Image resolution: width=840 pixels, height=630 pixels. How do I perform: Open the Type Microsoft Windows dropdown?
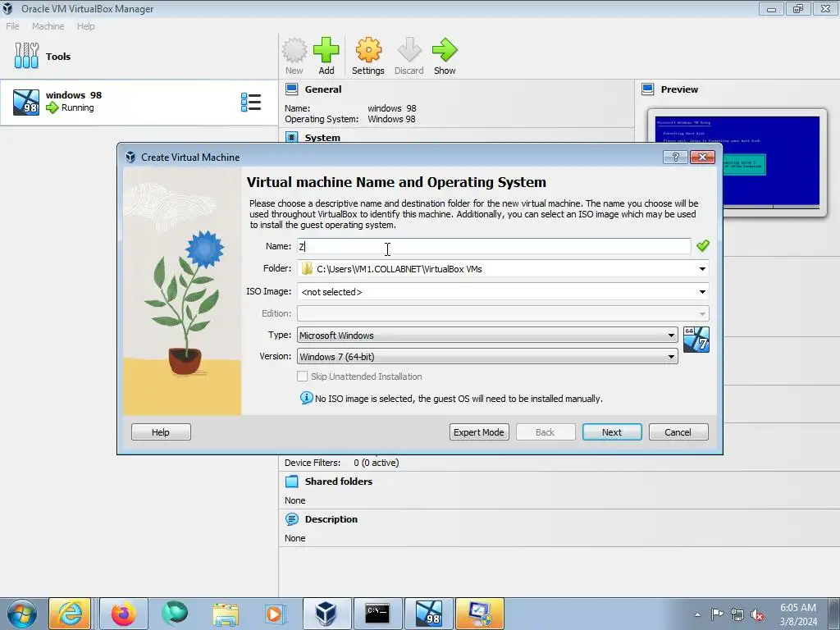tap(487, 336)
